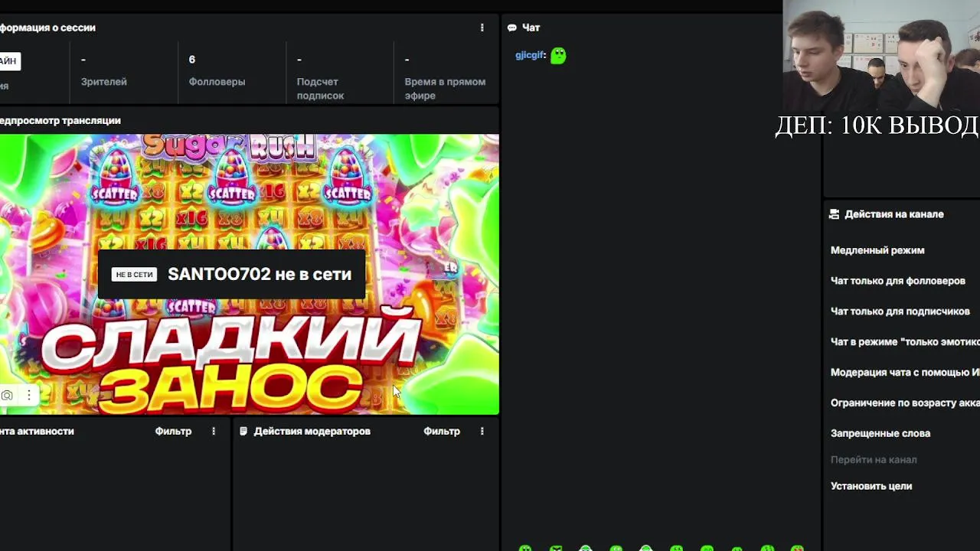Click the Чат panel heading

(531, 28)
